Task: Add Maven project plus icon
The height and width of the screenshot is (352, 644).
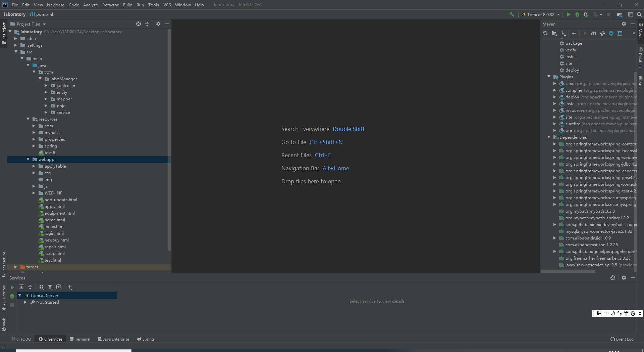Action: tap(574, 33)
